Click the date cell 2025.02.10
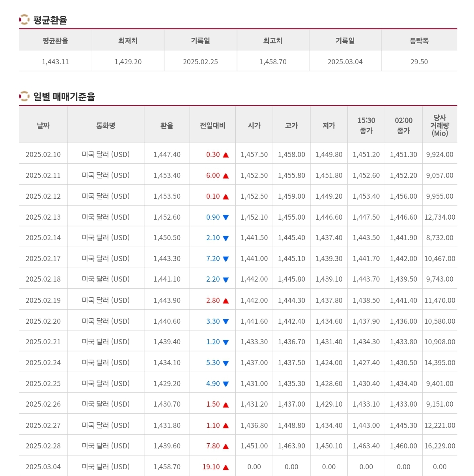This screenshot has height=476, width=474. click(x=43, y=155)
